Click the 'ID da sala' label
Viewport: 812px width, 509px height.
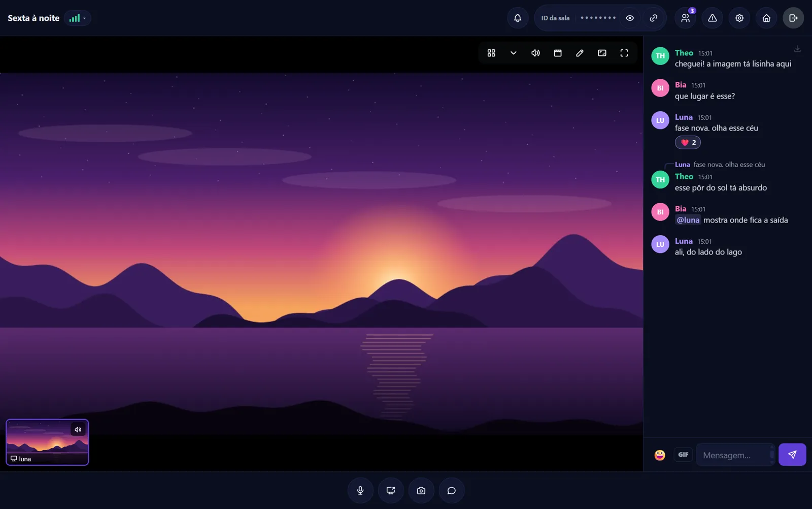555,18
